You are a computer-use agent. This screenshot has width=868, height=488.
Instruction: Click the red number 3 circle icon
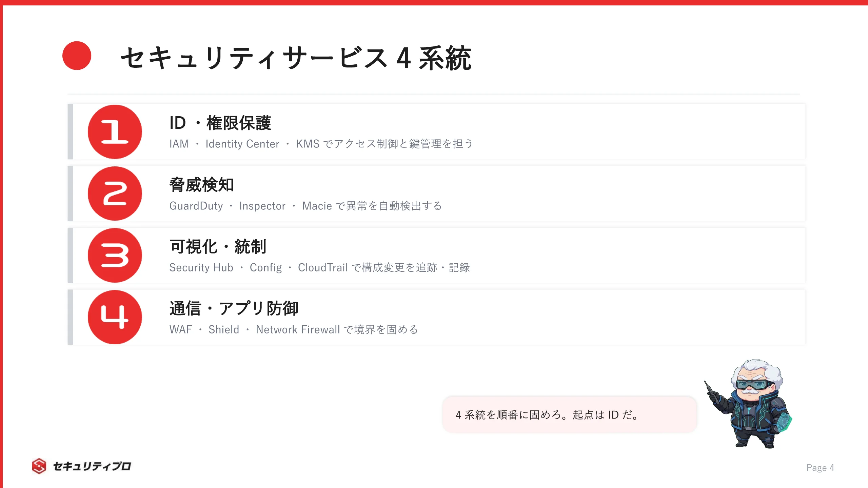115,255
